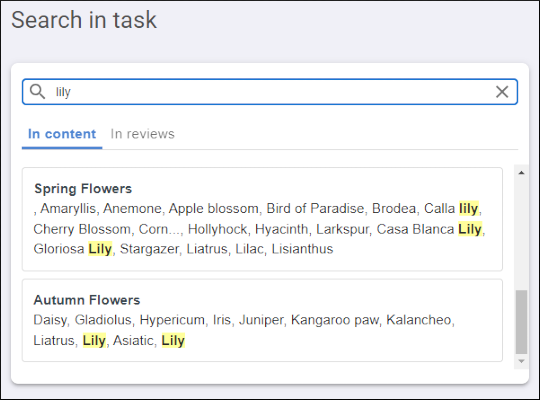Click into the search field containing lily
540x400 pixels.
point(270,92)
